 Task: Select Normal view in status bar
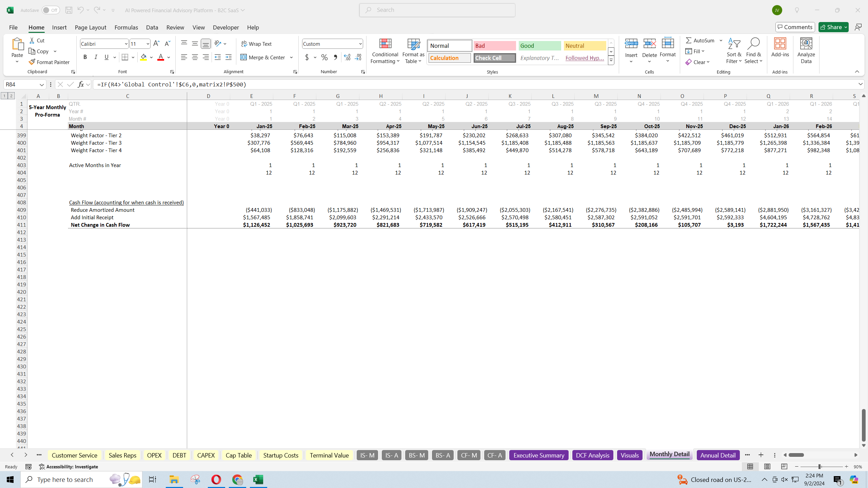click(750, 467)
